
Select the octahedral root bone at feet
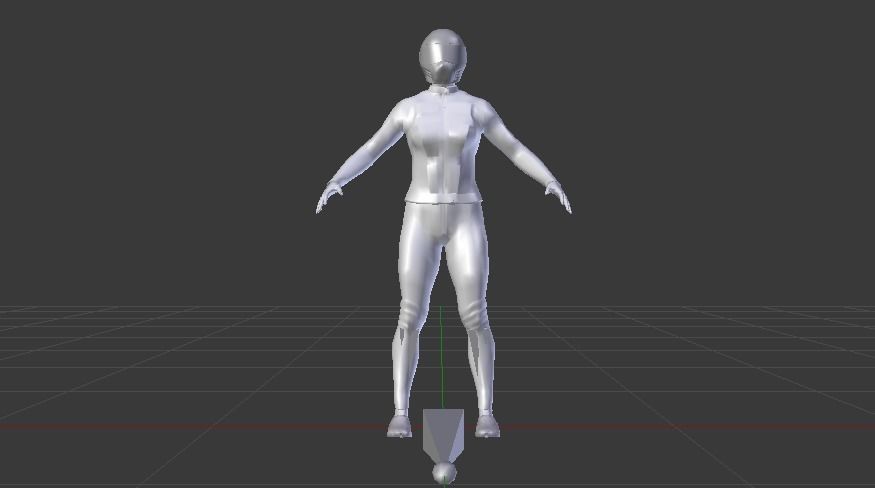point(443,436)
